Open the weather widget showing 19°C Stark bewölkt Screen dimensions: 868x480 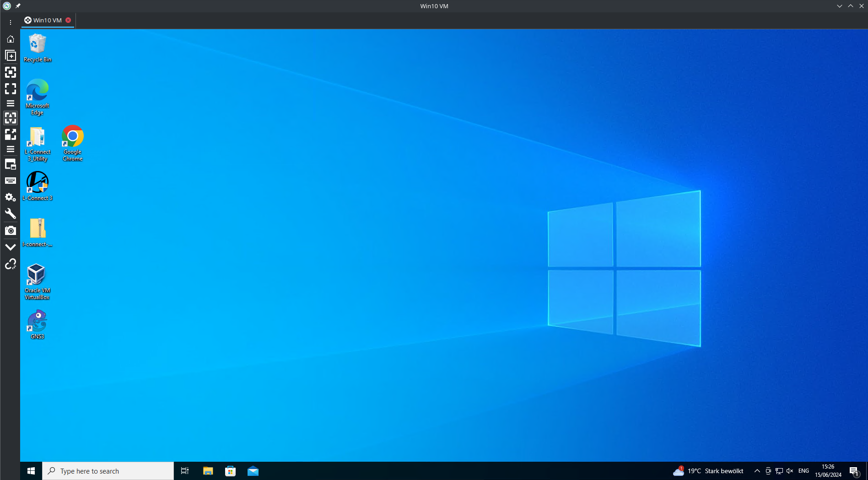coord(708,471)
